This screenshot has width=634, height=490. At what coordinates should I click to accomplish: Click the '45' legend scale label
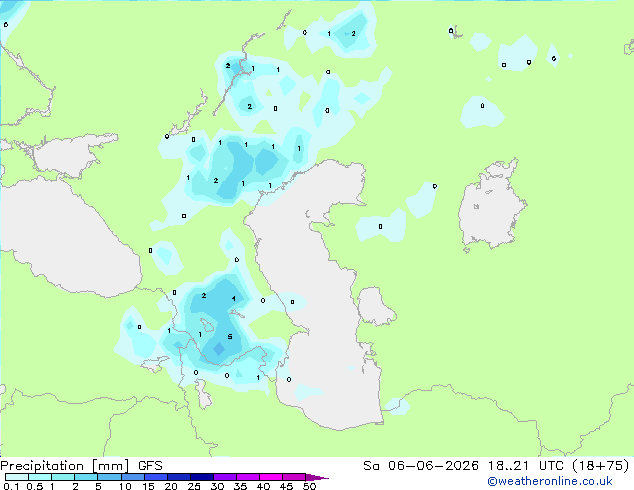click(286, 486)
